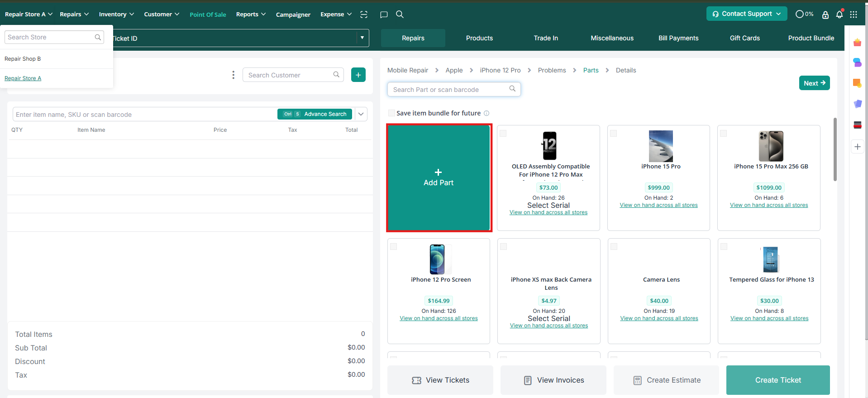Click the blue-purple chat sidebar icon
This screenshot has height=398, width=868.
[x=857, y=62]
